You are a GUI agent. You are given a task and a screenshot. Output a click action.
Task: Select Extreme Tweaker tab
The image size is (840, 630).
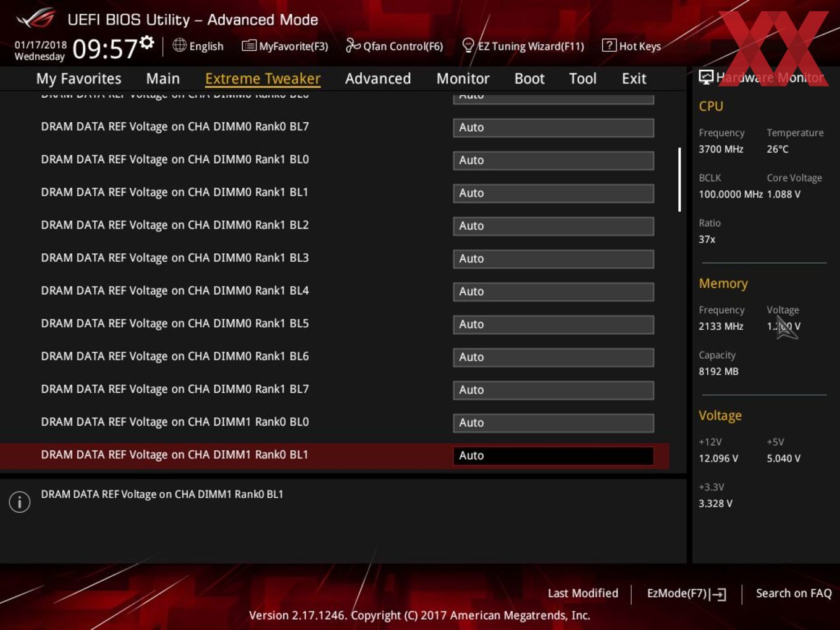point(262,78)
